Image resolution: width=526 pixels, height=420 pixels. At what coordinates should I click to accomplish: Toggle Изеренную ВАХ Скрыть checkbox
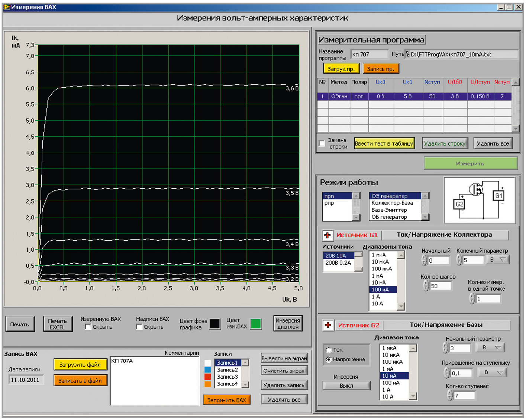click(88, 327)
